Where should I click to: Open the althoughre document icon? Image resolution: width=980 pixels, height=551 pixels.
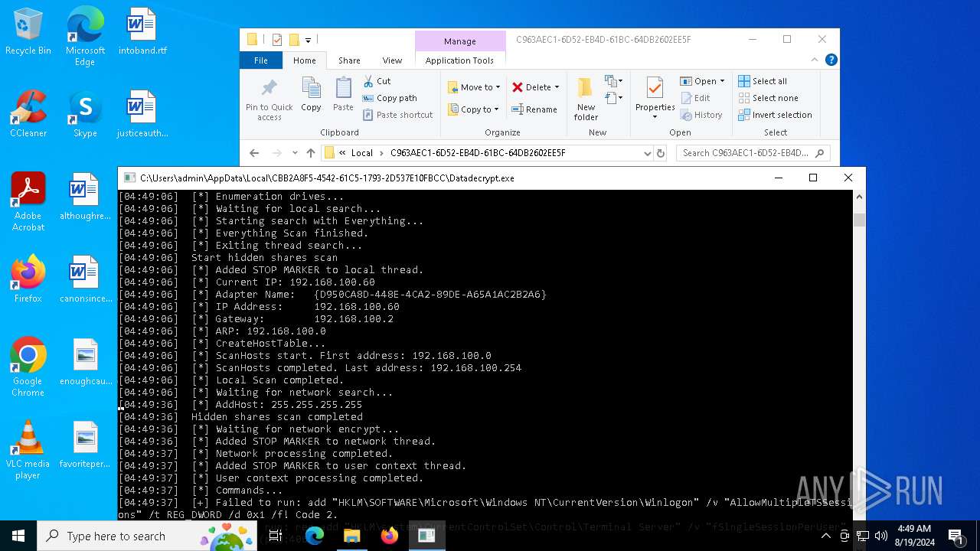click(x=85, y=197)
